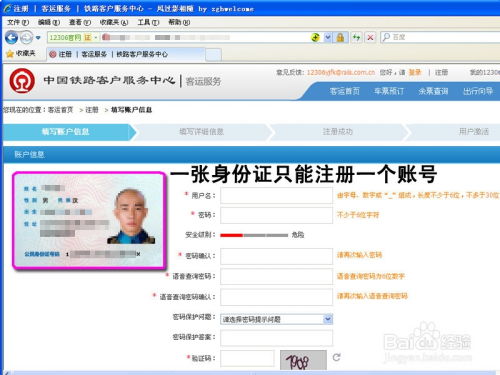Click the security lock icon in address bar

pyautogui.click(x=340, y=37)
